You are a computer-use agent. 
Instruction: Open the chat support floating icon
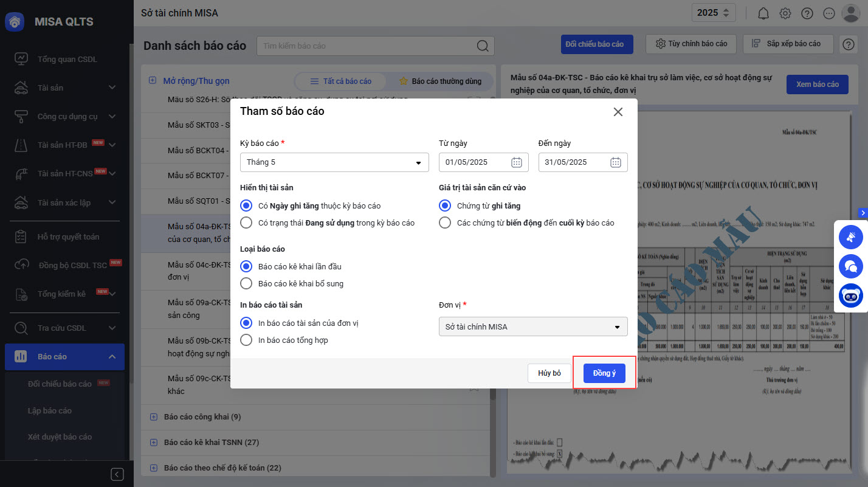click(851, 266)
